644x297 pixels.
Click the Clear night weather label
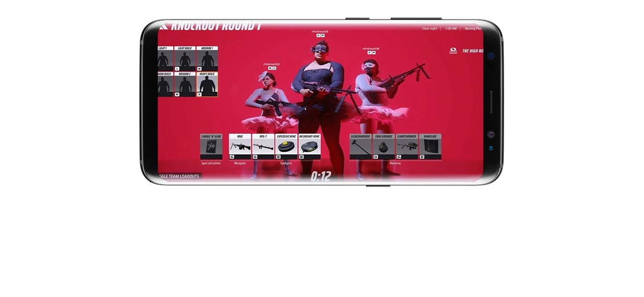pos(430,28)
